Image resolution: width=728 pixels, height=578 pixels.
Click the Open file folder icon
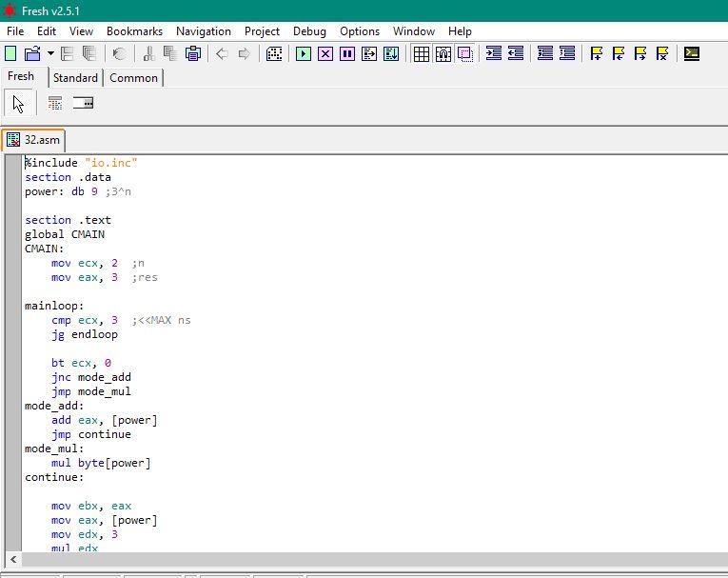coord(31,54)
